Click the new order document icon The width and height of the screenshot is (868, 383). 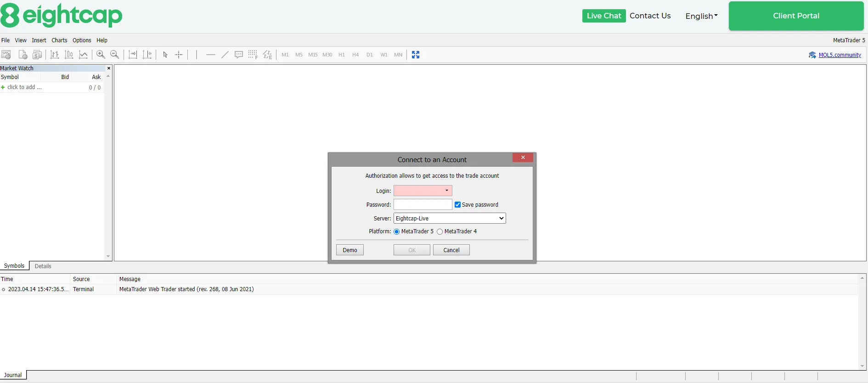[x=23, y=55]
